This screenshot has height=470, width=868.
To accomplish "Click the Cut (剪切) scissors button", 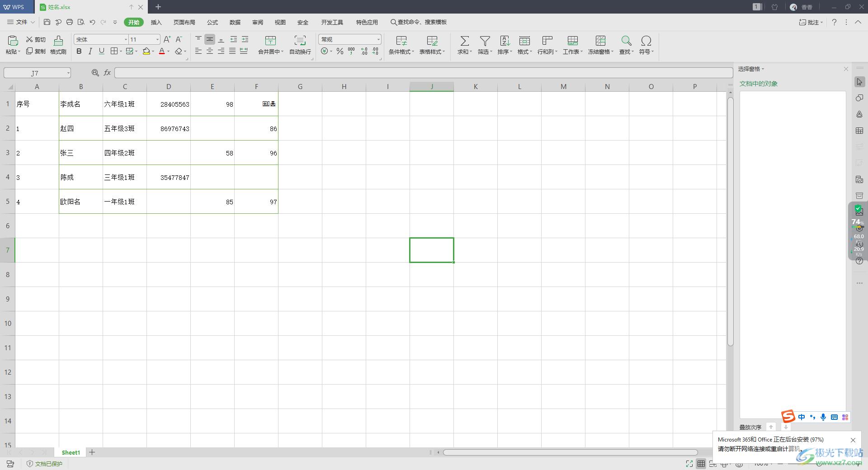I will tap(36, 39).
